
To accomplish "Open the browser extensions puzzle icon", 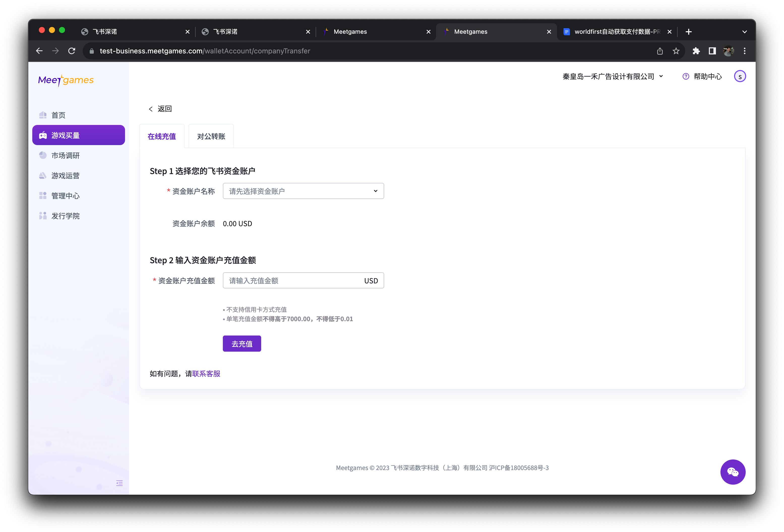I will pos(696,51).
